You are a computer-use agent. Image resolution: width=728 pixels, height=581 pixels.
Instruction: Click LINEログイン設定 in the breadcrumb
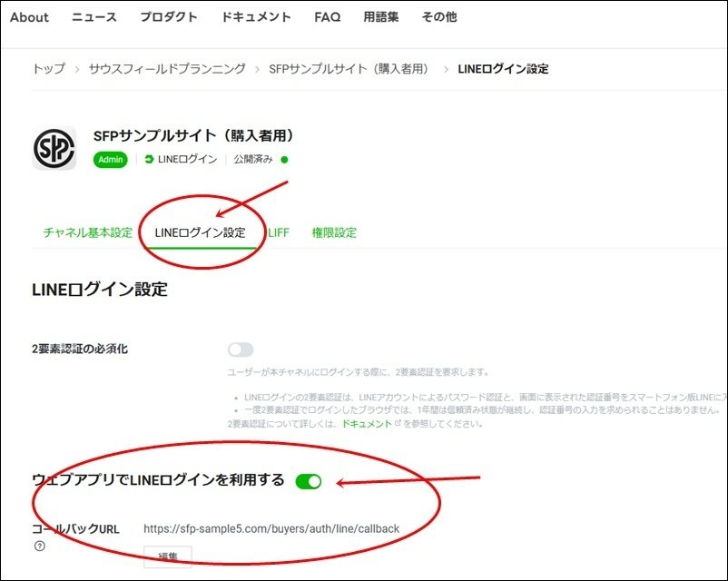pos(503,69)
